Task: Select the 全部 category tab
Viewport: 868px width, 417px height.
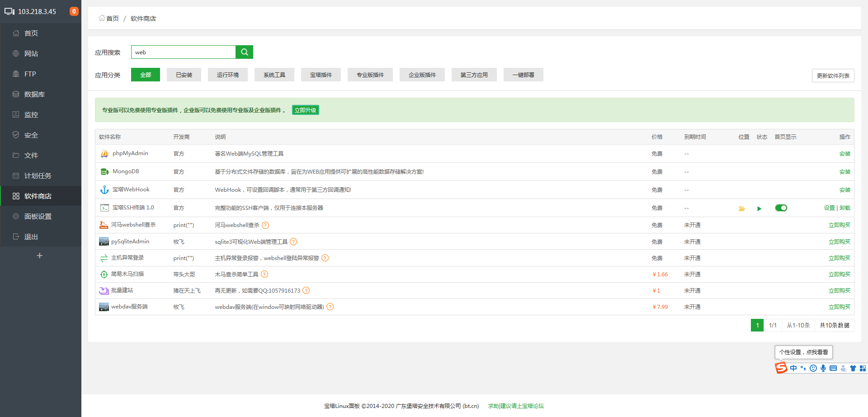Action: (x=146, y=75)
